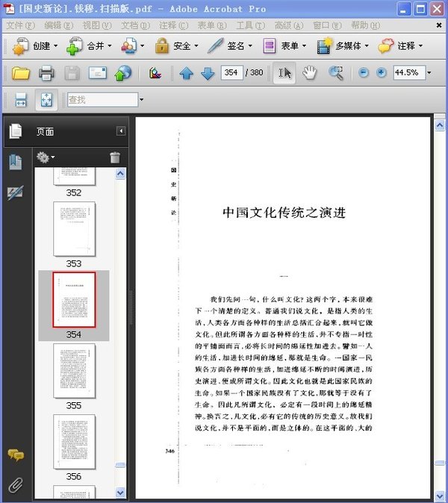Open the Bookmarks panel icon
The width and height of the screenshot is (448, 503).
[16, 162]
